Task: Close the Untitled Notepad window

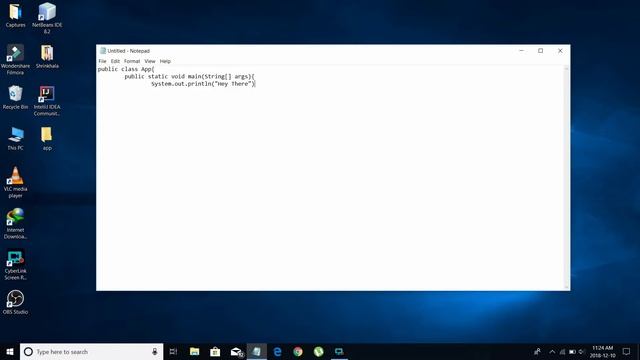Action: [560, 51]
